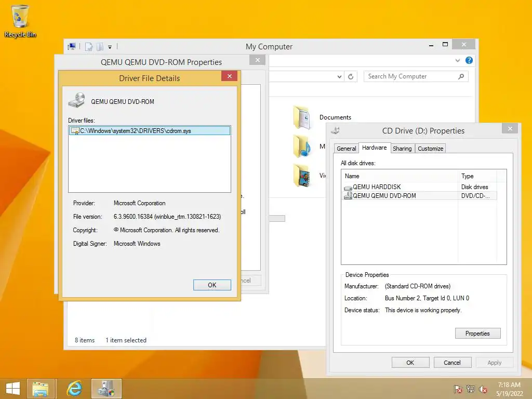Click OK in Driver File Details
532x399 pixels.
click(212, 285)
